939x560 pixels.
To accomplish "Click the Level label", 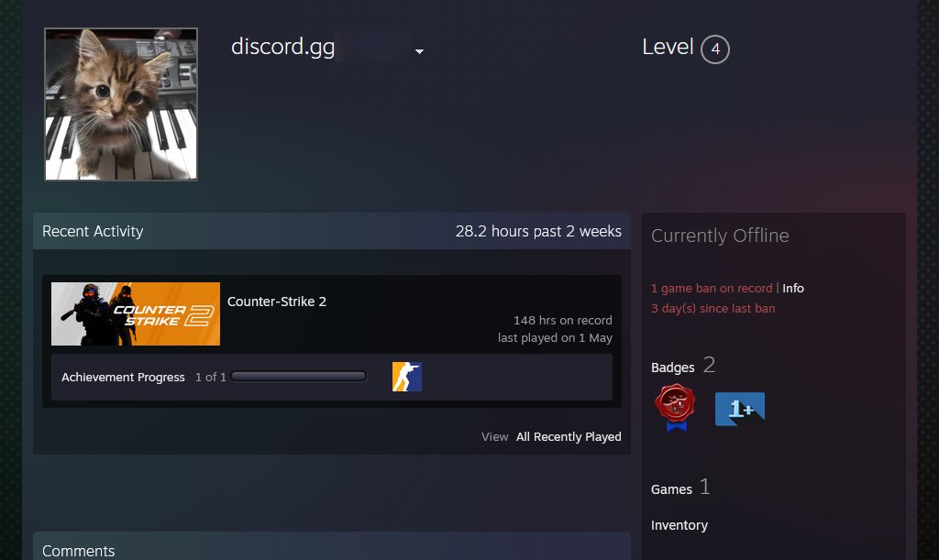I will 668,47.
